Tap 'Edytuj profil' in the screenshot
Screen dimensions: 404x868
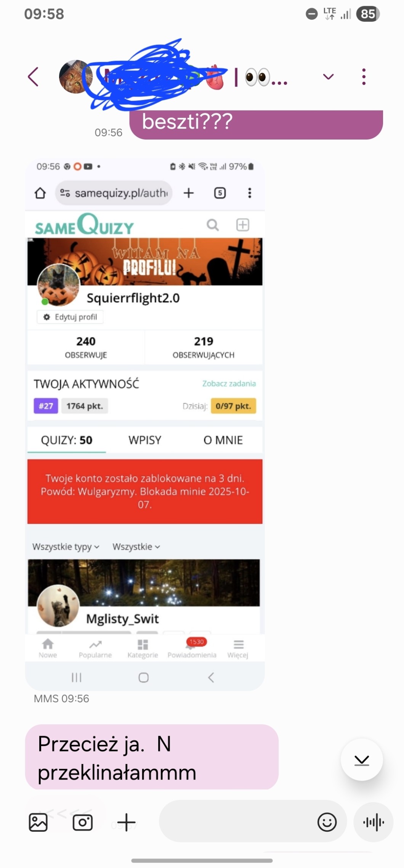pyautogui.click(x=70, y=317)
